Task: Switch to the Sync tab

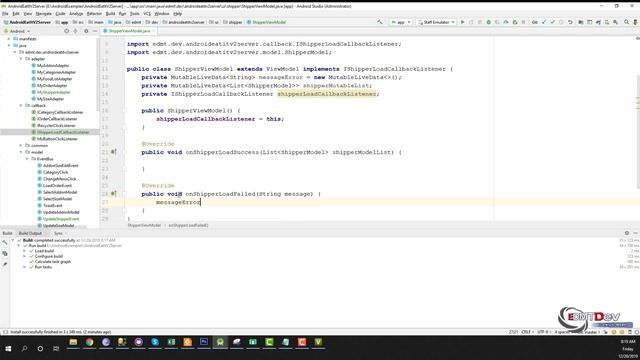Action: coord(58,233)
